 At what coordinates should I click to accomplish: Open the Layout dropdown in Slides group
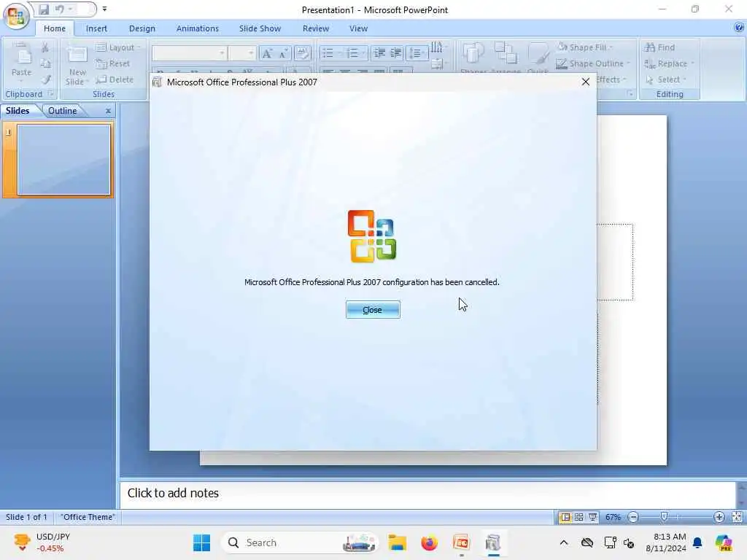[118, 47]
